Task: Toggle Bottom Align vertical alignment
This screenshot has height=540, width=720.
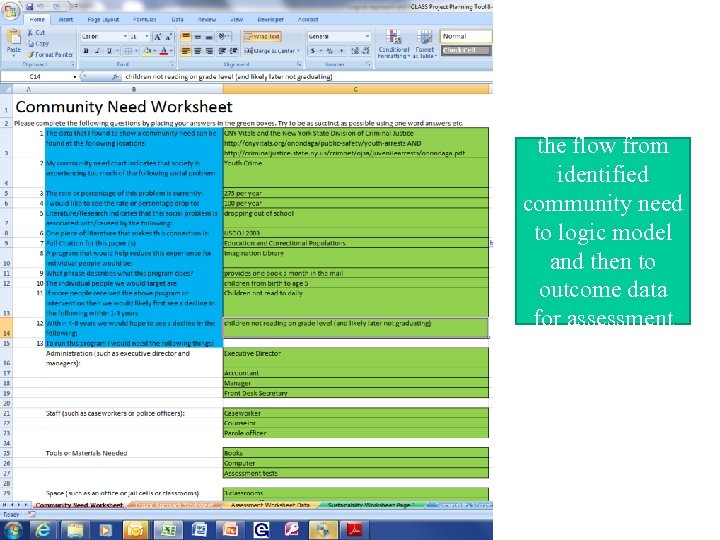Action: click(x=209, y=37)
